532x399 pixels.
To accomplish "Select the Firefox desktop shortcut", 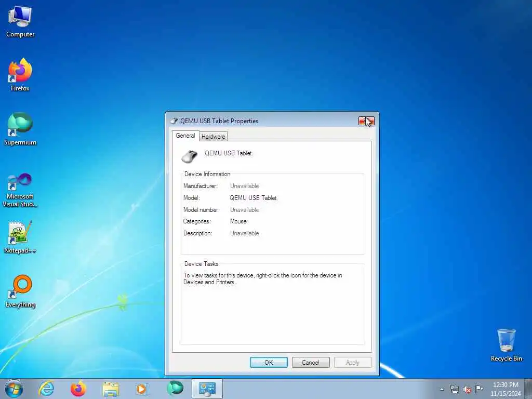I will point(20,75).
